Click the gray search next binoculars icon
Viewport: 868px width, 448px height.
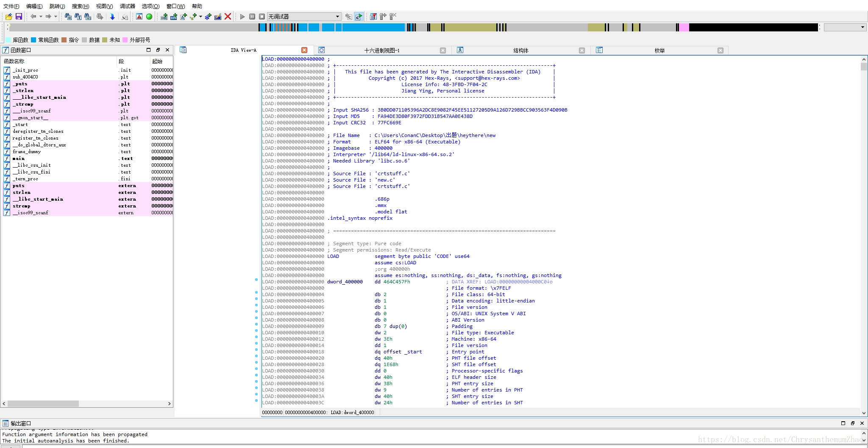[x=100, y=17]
